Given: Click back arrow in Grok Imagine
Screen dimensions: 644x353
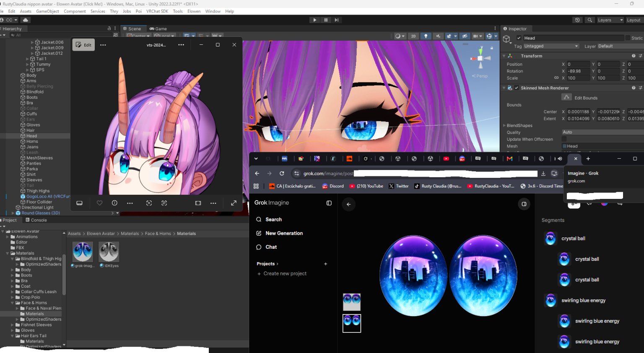Looking at the screenshot, I should pos(348,204).
